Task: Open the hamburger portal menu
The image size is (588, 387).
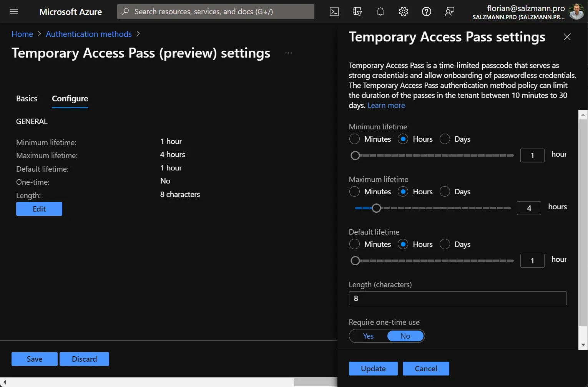Action: 14,12
